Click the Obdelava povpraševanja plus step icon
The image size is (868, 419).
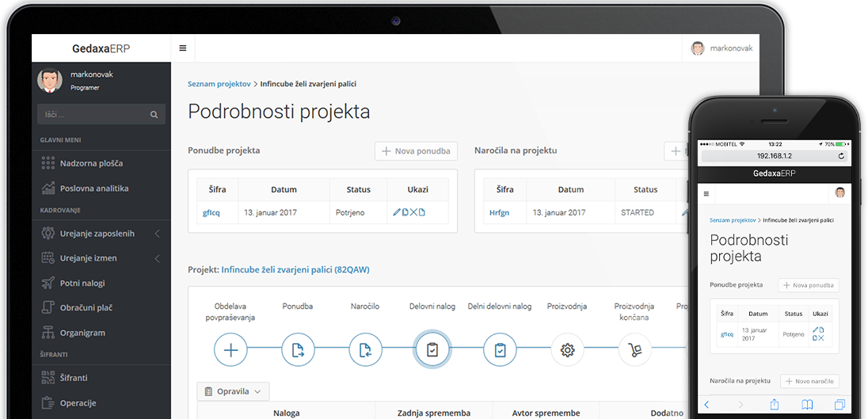230,349
